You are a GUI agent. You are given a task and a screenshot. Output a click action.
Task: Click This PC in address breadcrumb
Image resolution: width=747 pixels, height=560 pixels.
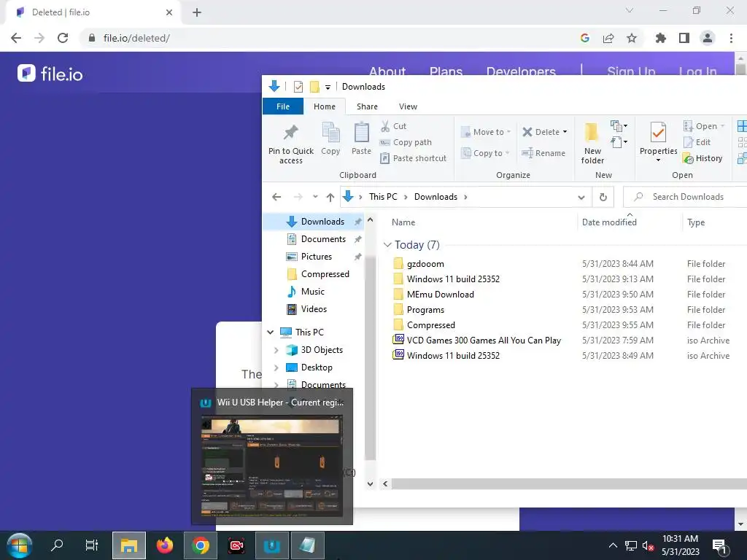(x=383, y=197)
